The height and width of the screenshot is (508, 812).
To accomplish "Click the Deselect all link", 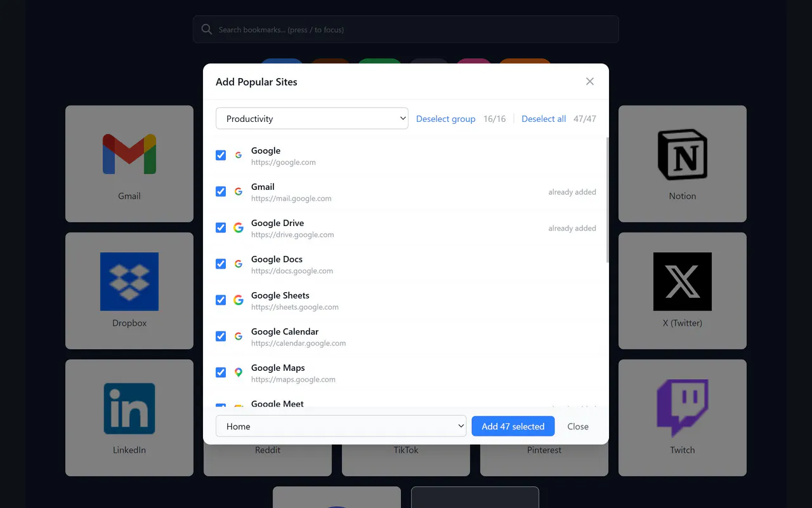I will pyautogui.click(x=544, y=119).
